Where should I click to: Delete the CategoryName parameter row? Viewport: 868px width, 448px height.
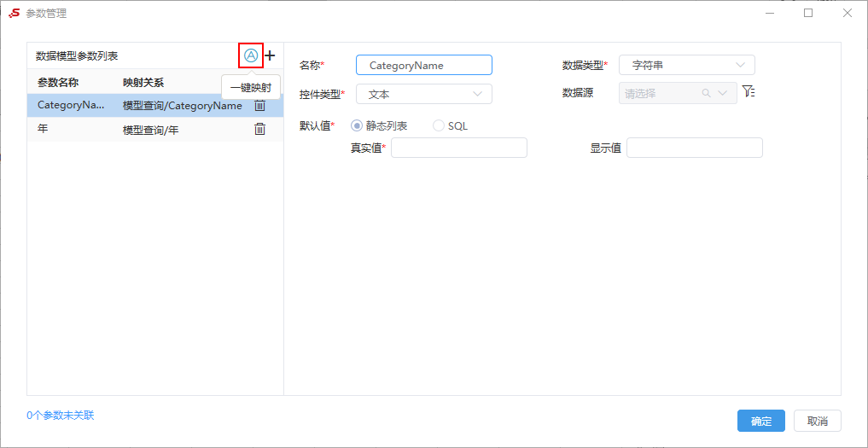pos(259,105)
